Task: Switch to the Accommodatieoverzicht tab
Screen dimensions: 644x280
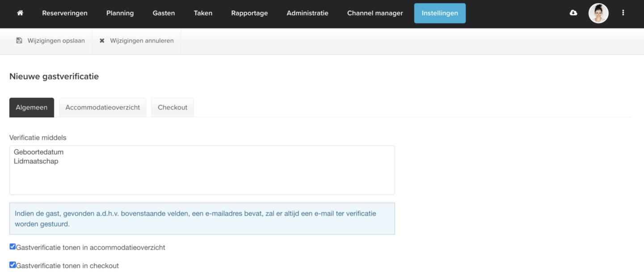Action: [x=103, y=107]
